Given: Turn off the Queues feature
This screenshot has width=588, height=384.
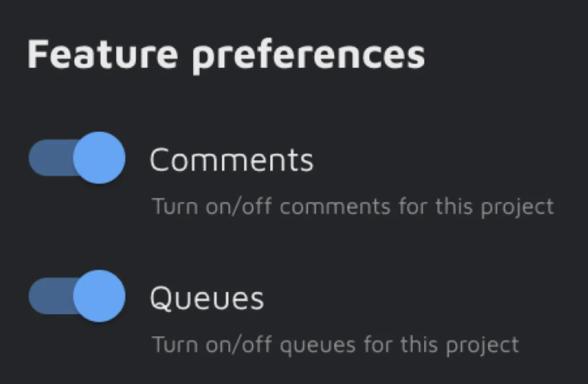Looking at the screenshot, I should [77, 296].
